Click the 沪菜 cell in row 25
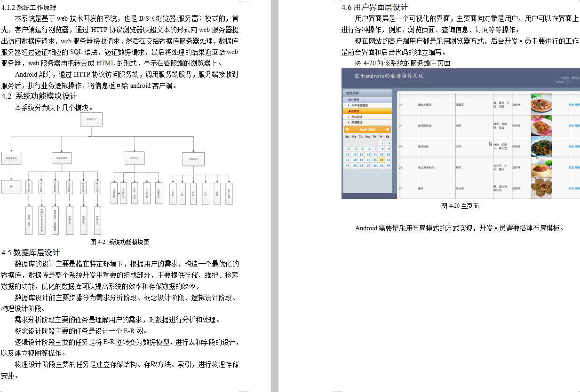 pos(473,146)
